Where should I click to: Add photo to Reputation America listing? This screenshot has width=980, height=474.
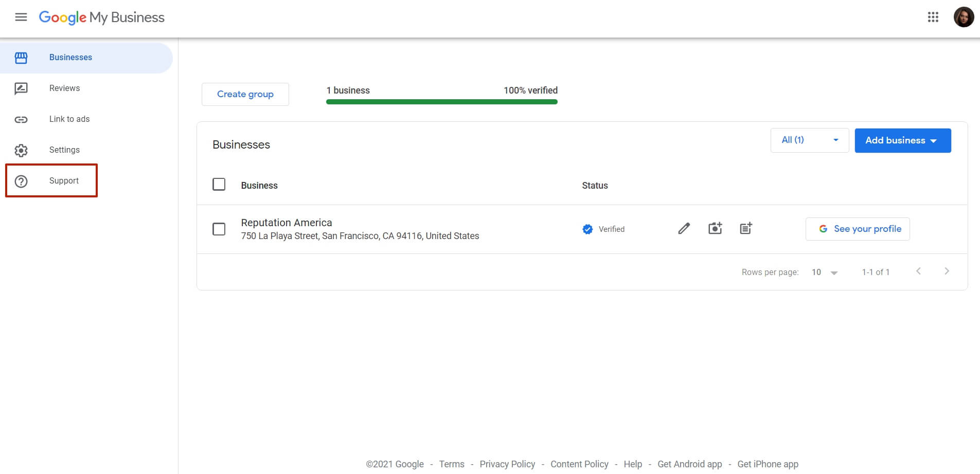coord(715,228)
